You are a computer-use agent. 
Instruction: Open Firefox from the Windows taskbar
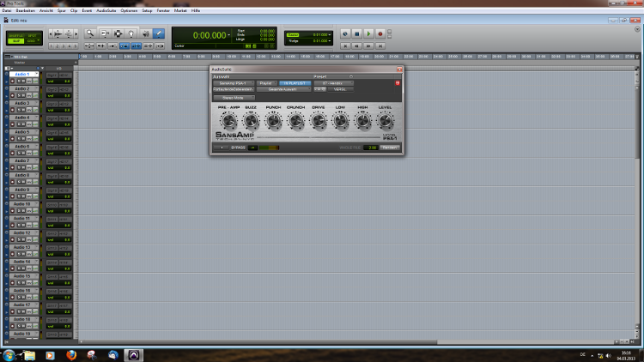pyautogui.click(x=70, y=353)
